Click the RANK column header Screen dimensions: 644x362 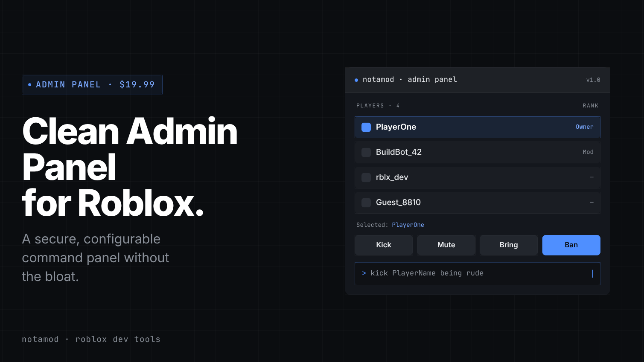coord(591,106)
